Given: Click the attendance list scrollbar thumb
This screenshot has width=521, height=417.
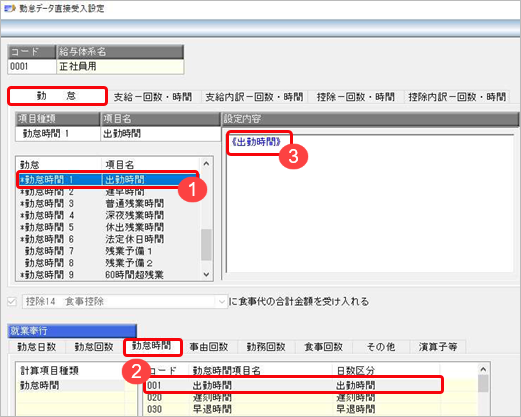Looking at the screenshot, I should pos(206,244).
